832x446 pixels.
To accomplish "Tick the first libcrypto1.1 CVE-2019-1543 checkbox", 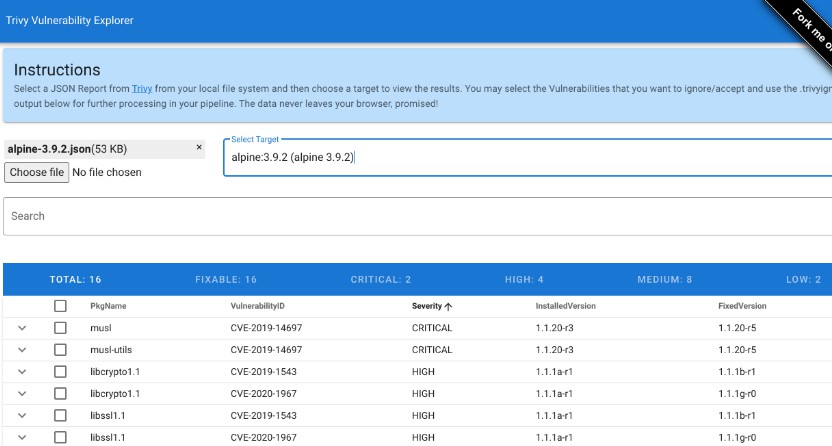I will (61, 372).
